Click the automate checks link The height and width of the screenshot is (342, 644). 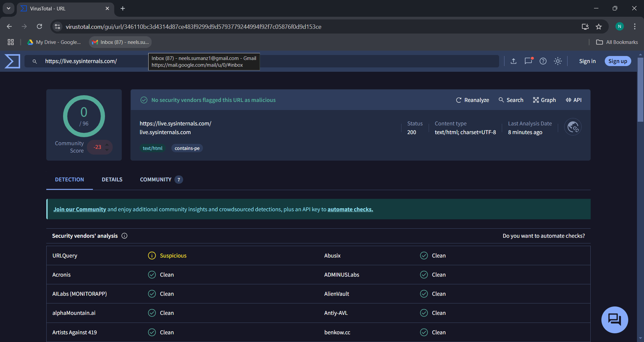[350, 209]
